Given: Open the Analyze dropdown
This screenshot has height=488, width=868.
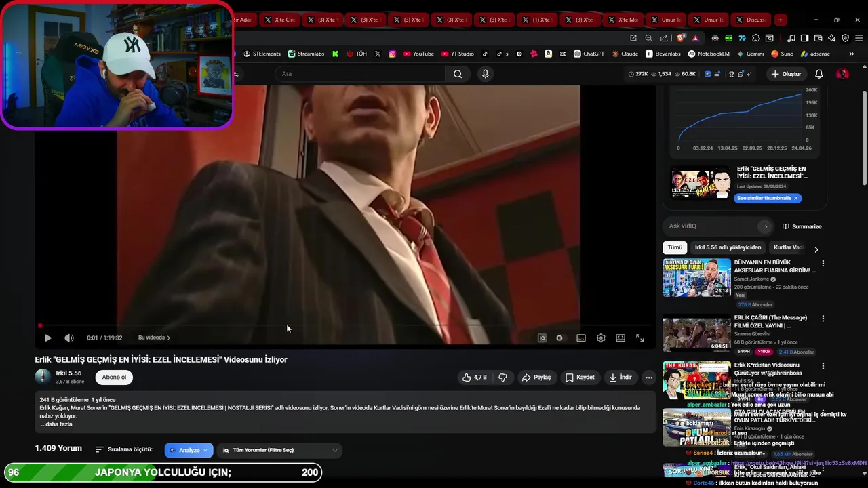Looking at the screenshot, I should point(189,450).
